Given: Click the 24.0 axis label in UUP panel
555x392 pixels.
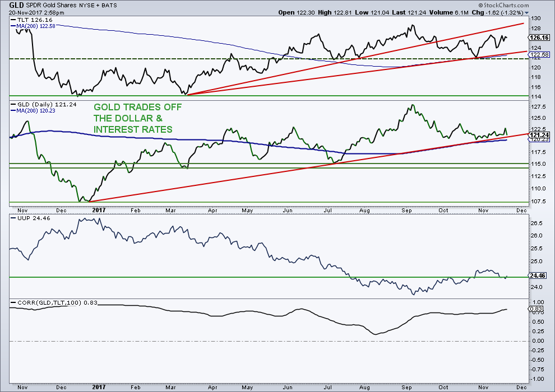Looking at the screenshot, I should click(536, 287).
